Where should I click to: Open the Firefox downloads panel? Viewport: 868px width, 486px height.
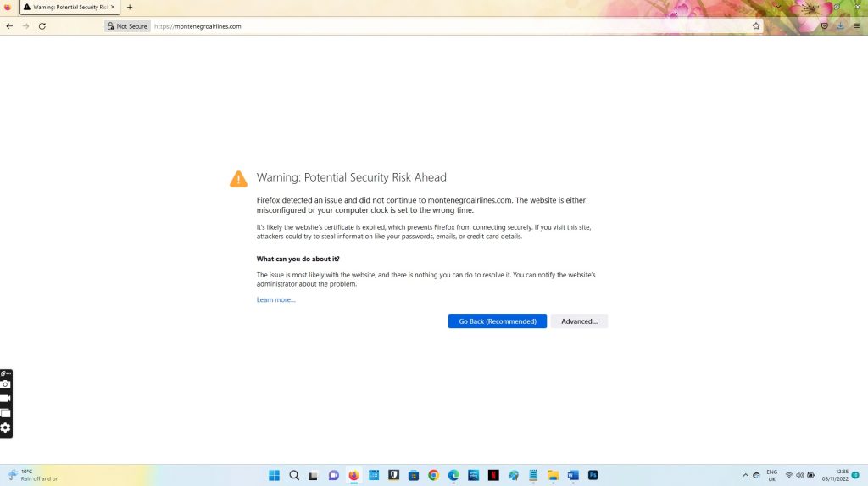[x=840, y=26]
